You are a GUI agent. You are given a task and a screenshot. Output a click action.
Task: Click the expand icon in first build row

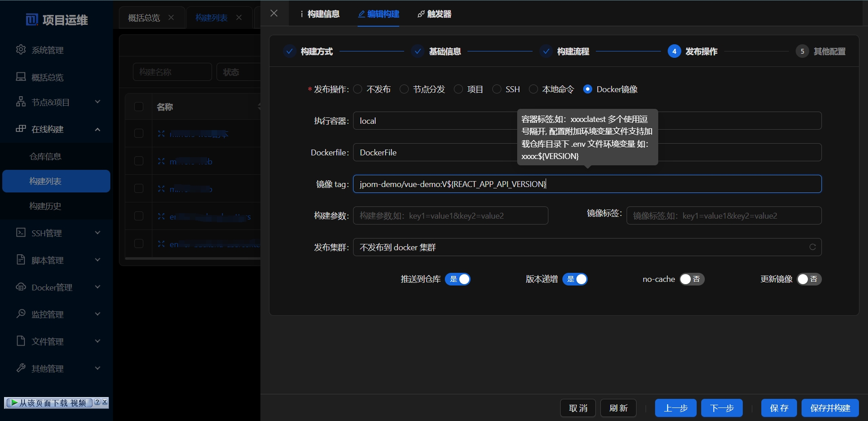pos(161,133)
